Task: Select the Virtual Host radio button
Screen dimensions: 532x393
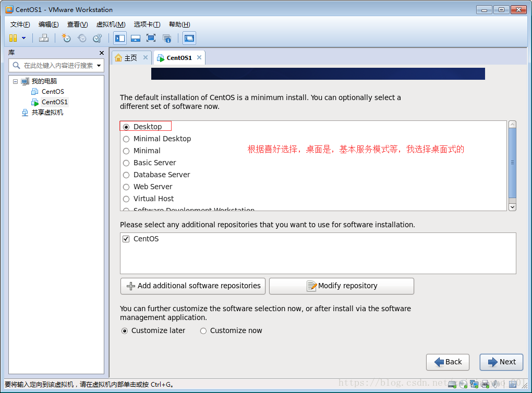Action: pos(126,199)
